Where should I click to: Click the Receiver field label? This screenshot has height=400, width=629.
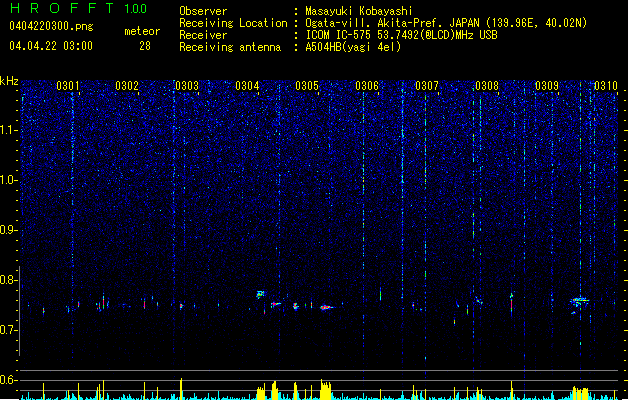tap(203, 35)
